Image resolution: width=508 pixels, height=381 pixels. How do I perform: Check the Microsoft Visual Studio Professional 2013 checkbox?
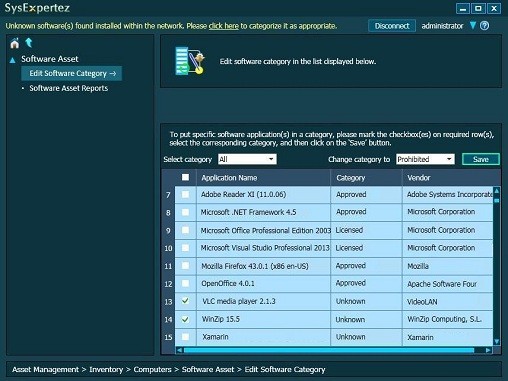(186, 248)
